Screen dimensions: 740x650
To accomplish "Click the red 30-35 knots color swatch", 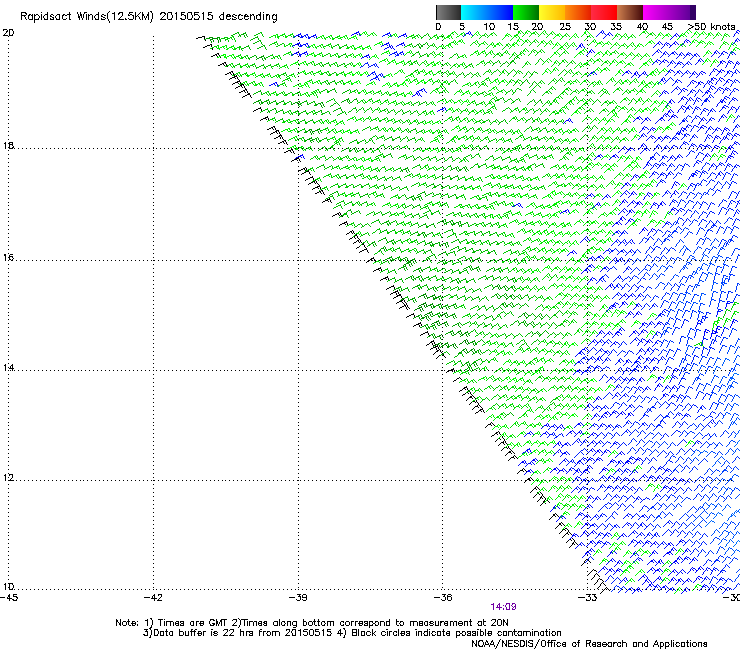I will 604,12.
